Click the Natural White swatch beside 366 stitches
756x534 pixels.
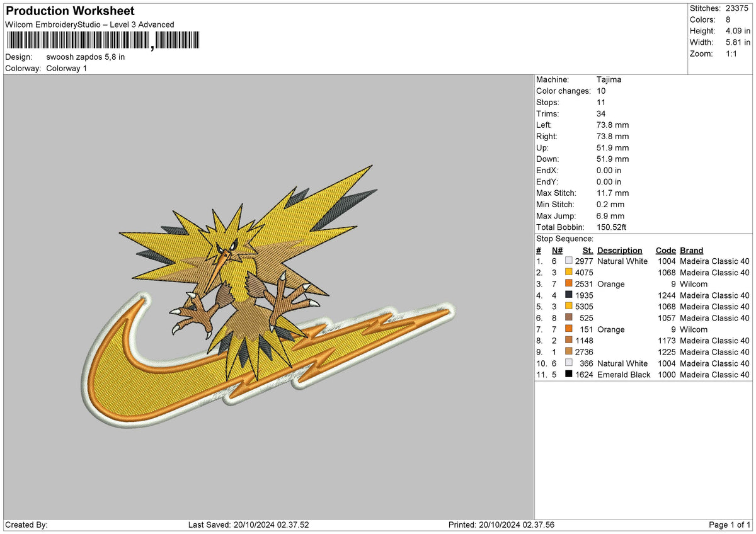(x=569, y=363)
